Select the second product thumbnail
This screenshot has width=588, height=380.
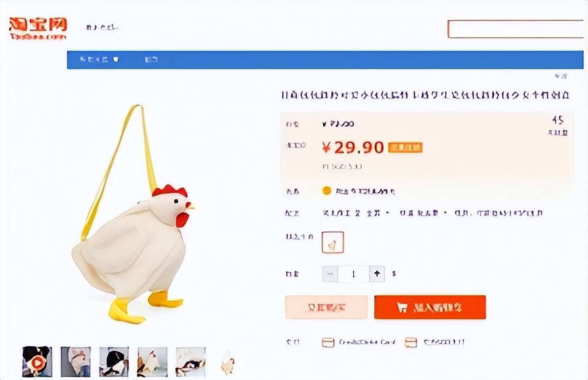[75, 361]
